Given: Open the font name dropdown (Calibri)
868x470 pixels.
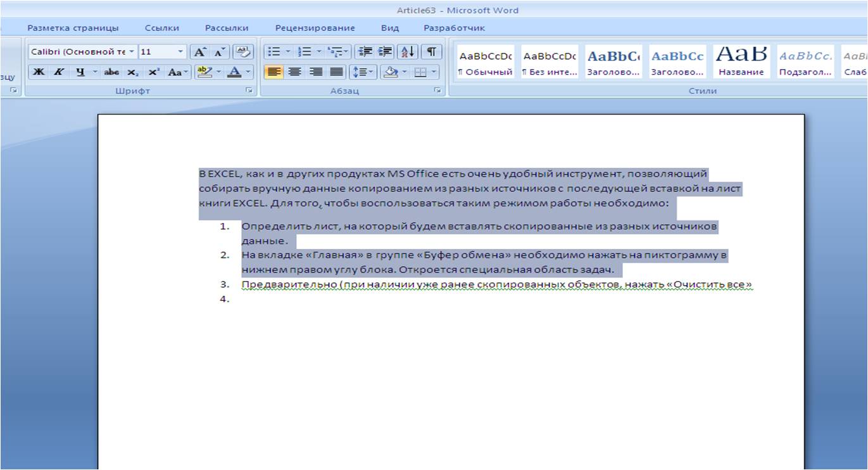Looking at the screenshot, I should [132, 52].
